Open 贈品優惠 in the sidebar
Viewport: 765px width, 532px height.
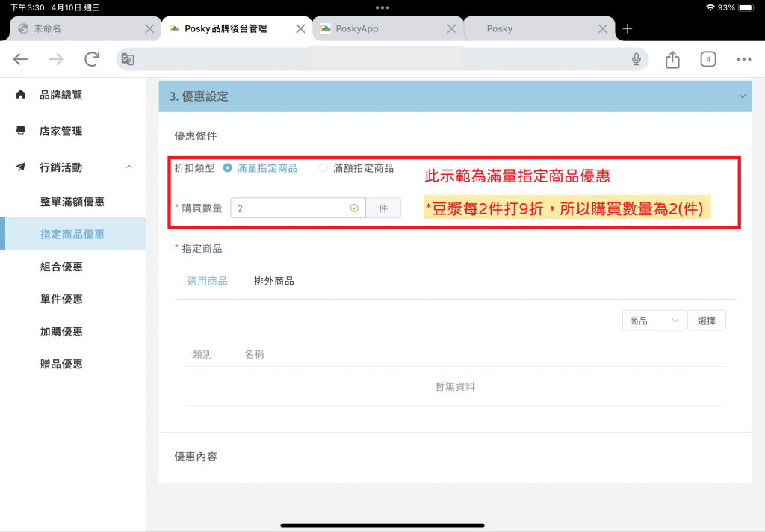[x=61, y=364]
